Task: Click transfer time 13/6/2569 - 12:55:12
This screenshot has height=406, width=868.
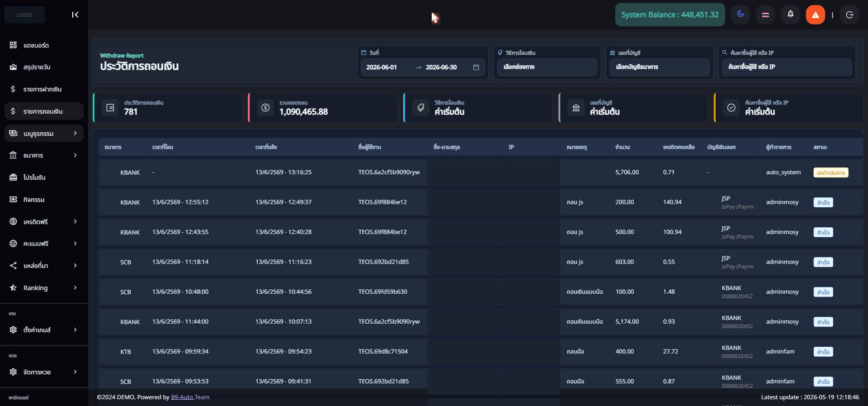Action: click(x=180, y=202)
